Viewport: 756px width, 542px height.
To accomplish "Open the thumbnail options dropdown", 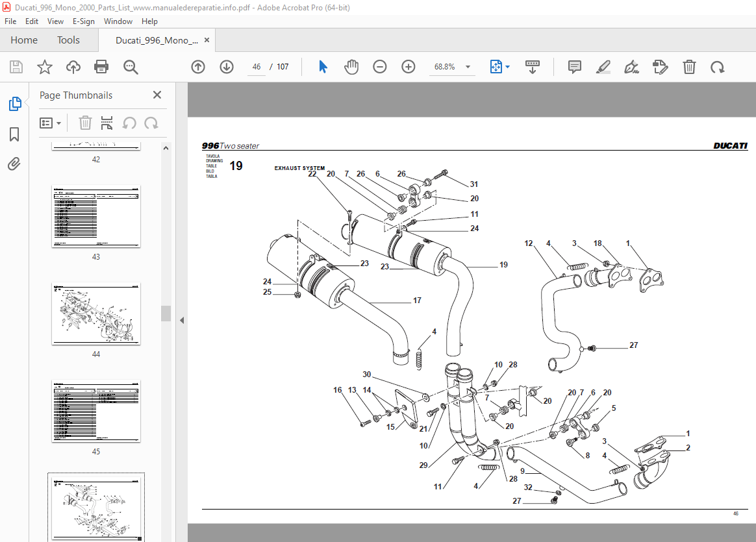I will click(x=50, y=123).
